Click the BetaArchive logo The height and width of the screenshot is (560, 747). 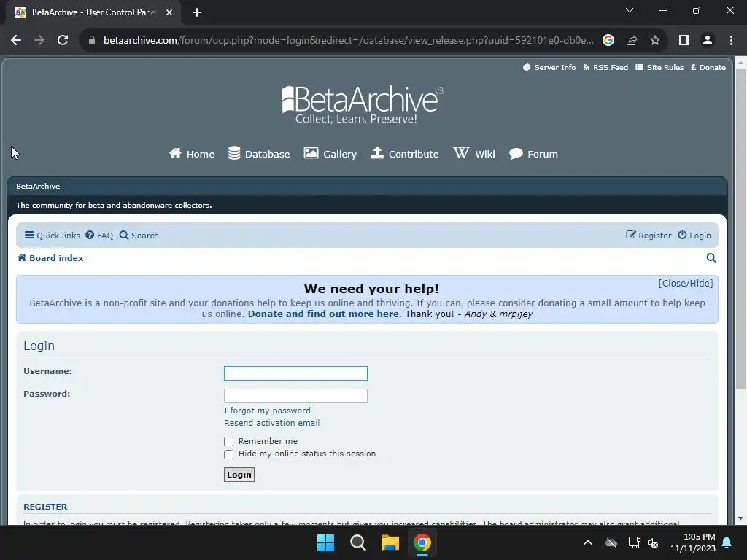tap(362, 105)
